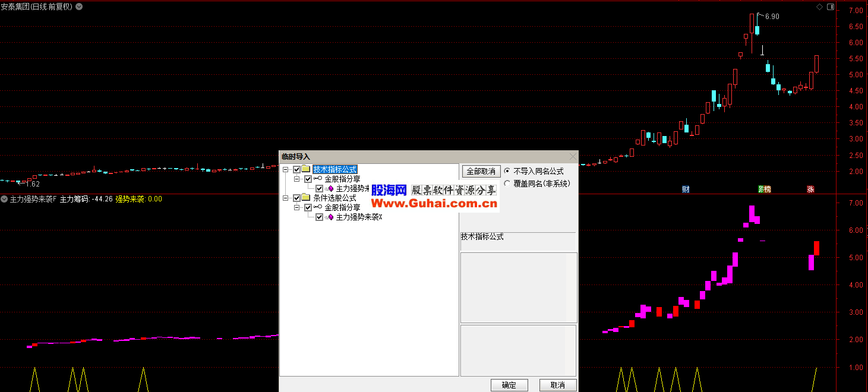Image resolution: width=868 pixels, height=392 pixels.
Task: Click the 安泰集团(日线.前复权) title text
Action: coord(37,7)
